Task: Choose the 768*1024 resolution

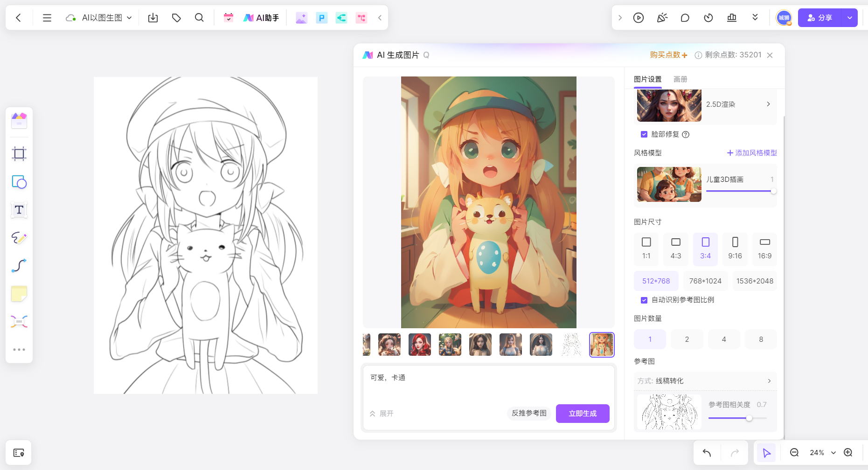Action: [x=706, y=281]
